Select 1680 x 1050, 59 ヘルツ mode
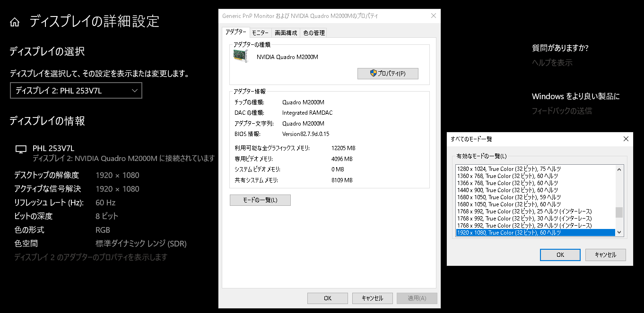Screen dimensions: 644x313 (535, 197)
